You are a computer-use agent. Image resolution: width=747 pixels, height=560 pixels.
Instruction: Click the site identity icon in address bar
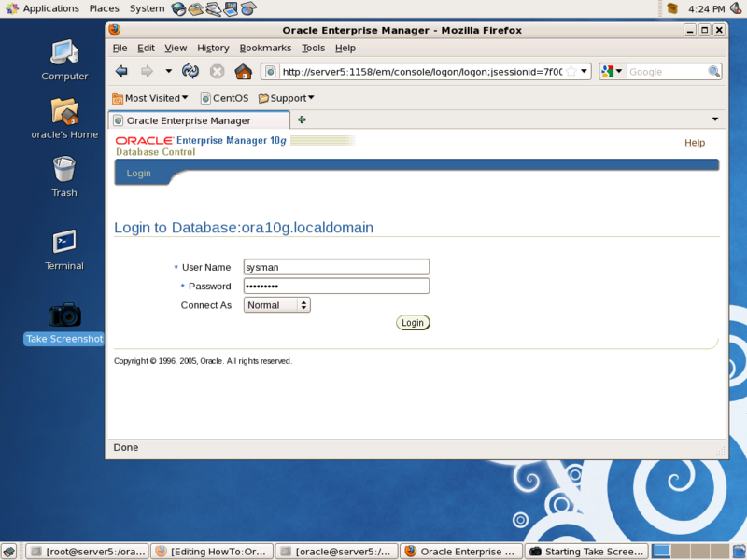click(270, 72)
